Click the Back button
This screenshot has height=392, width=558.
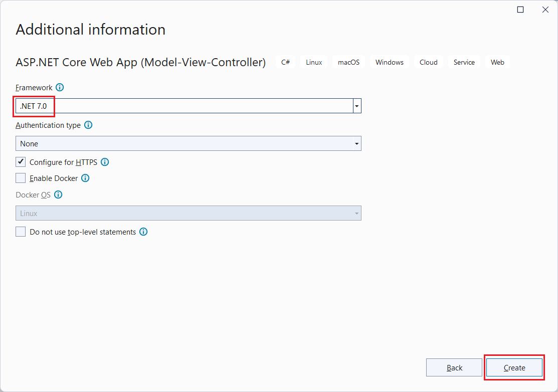[x=454, y=367]
